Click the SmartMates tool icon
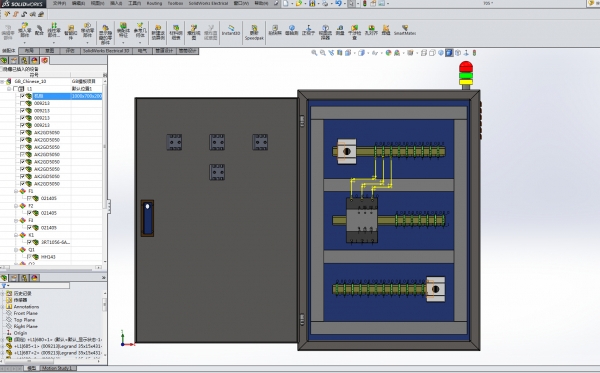This screenshot has height=373, width=600. (404, 30)
